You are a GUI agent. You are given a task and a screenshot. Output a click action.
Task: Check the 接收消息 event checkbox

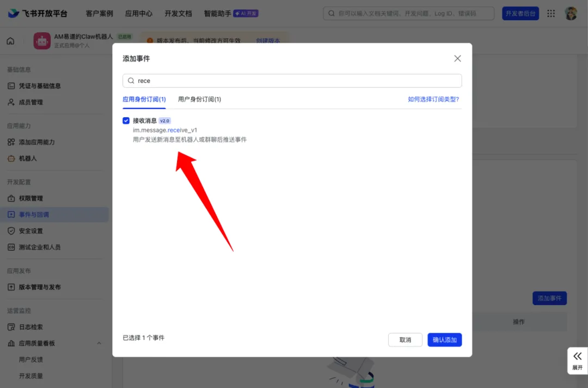tap(126, 120)
